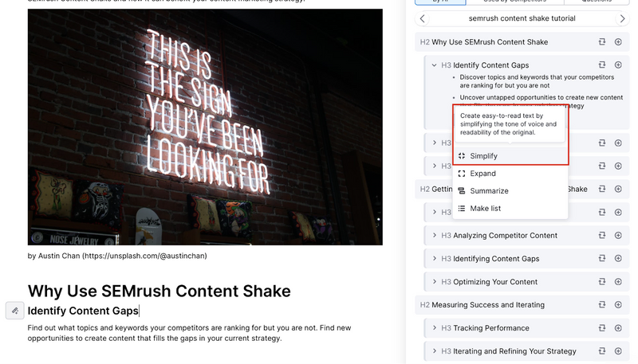The height and width of the screenshot is (364, 638).
Task: Expand the 'Optimizing Your Content' chevron
Action: pos(434,281)
